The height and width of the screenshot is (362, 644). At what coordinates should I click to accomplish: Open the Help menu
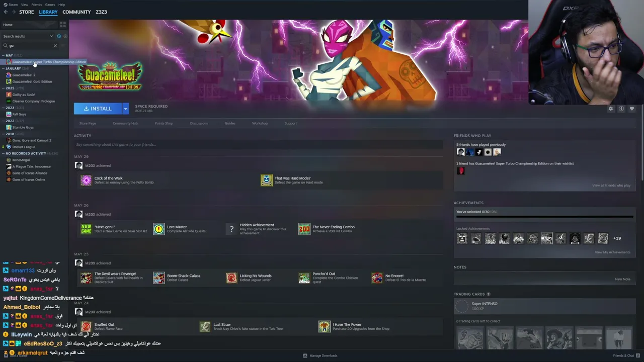(61, 5)
